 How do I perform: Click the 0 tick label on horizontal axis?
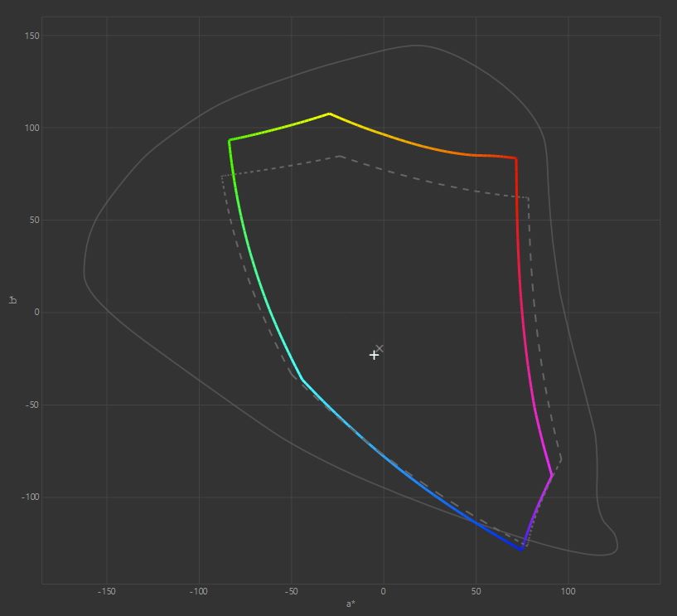[383, 592]
